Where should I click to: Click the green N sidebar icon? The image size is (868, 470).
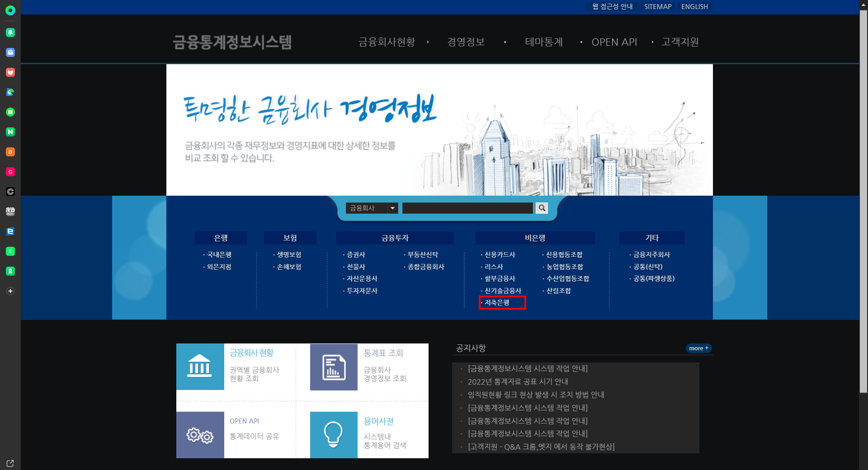[x=10, y=132]
